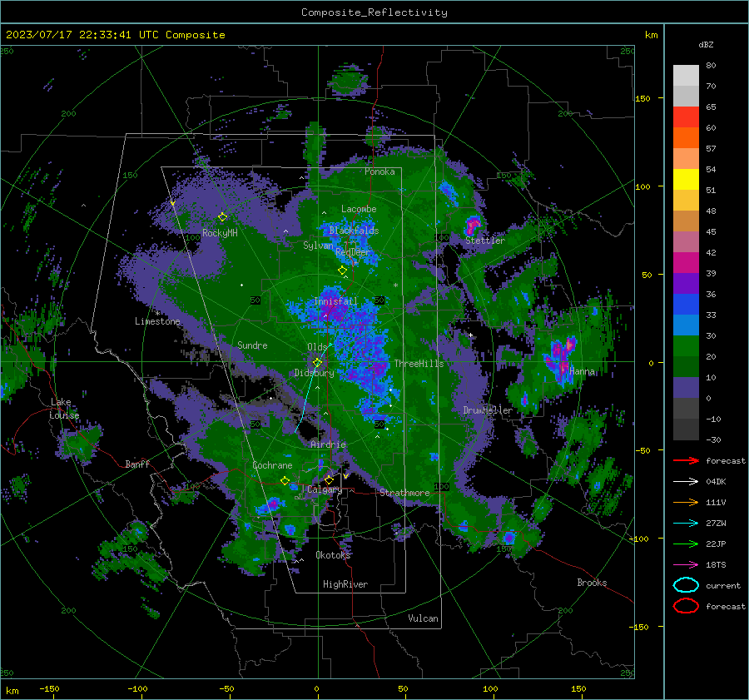749x700 pixels.
Task: Click the -150 value on bottom axis
Action: 49,688
